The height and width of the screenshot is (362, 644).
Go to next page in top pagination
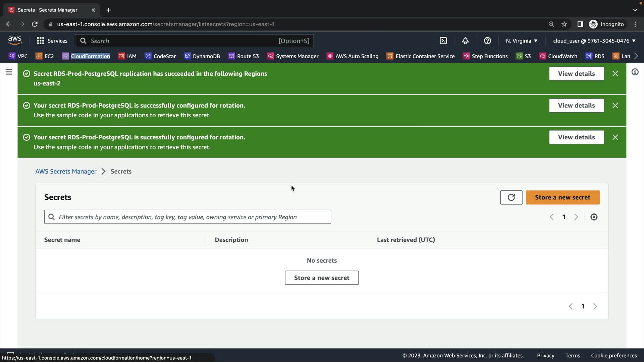[x=576, y=217]
